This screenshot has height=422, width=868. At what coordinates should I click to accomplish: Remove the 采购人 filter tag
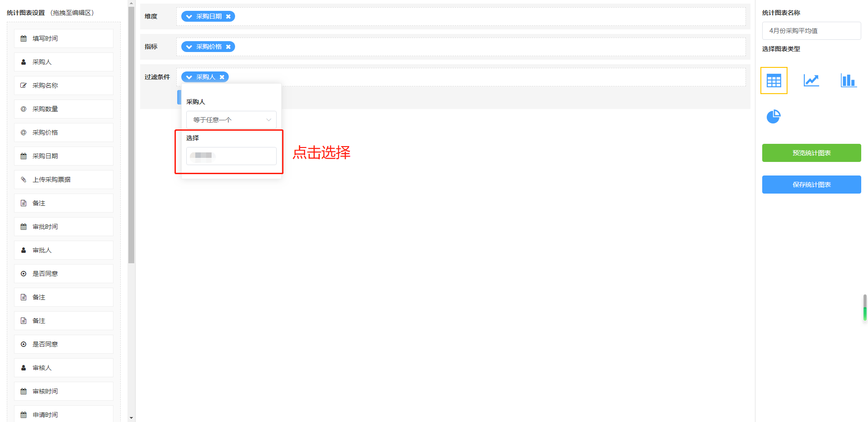point(222,77)
